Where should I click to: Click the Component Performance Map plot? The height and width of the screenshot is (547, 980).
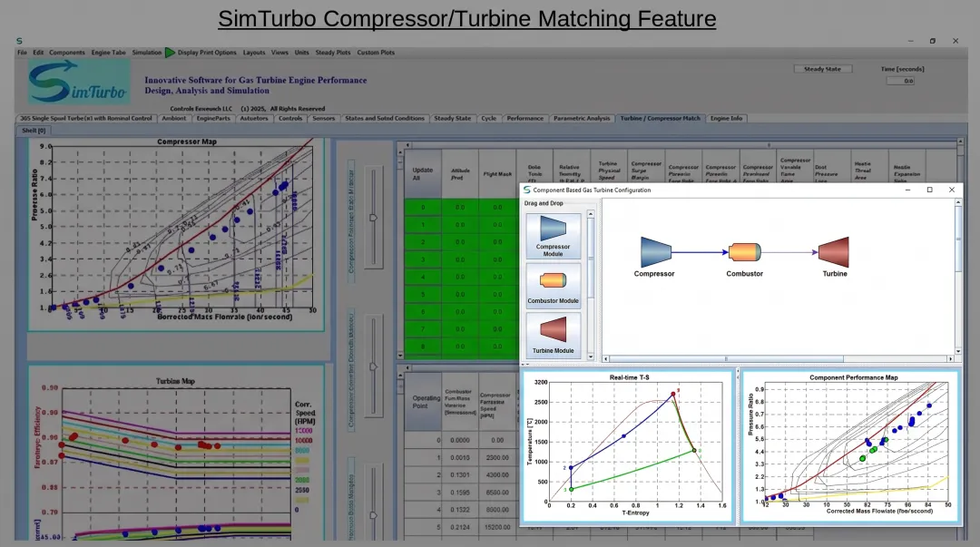[850, 446]
